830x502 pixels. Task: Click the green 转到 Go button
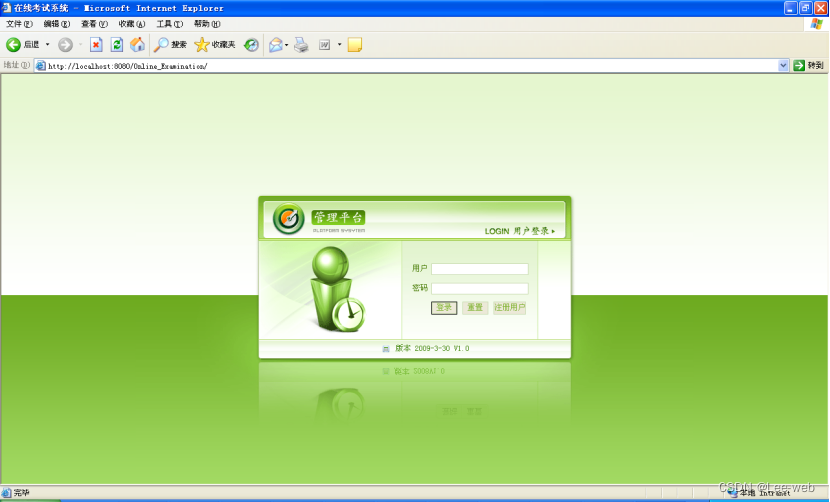point(808,66)
